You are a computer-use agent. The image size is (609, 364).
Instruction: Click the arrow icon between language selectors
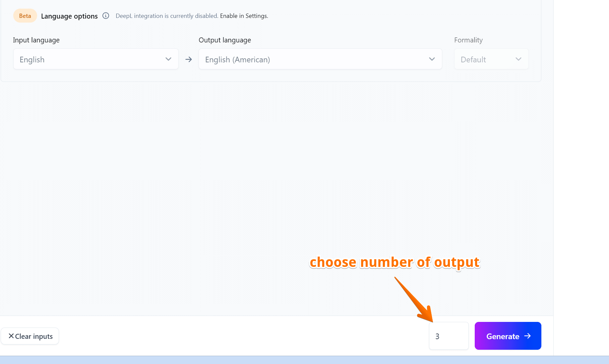coord(189,59)
